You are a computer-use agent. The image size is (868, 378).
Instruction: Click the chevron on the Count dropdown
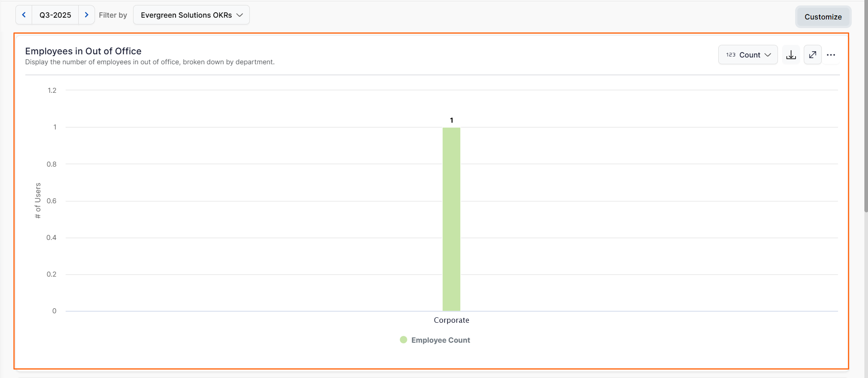pyautogui.click(x=768, y=55)
